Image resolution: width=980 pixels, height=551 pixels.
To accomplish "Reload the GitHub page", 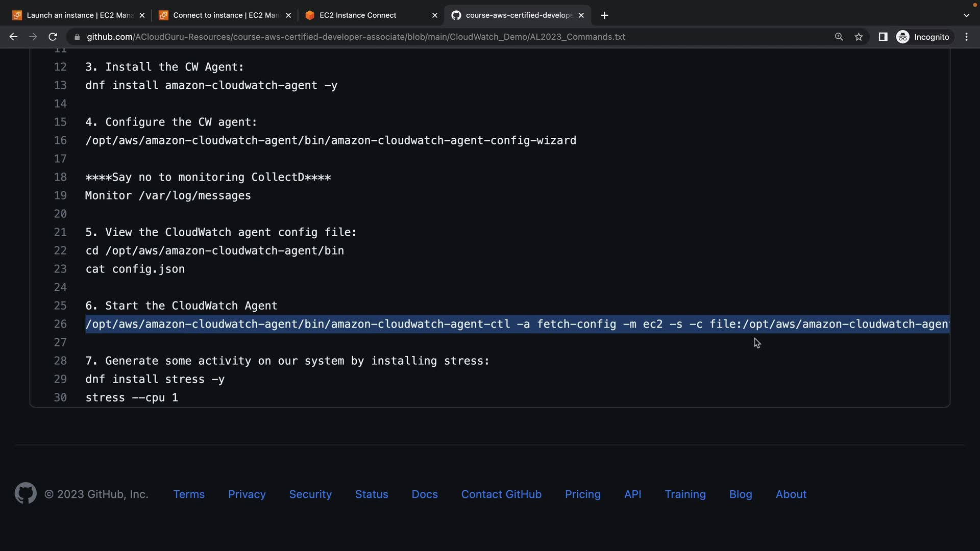I will coord(53,37).
